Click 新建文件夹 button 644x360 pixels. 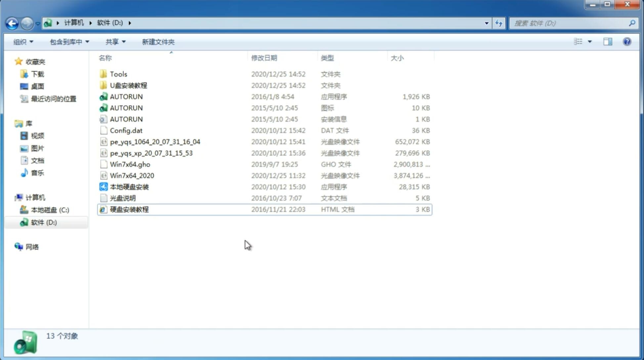coord(158,42)
